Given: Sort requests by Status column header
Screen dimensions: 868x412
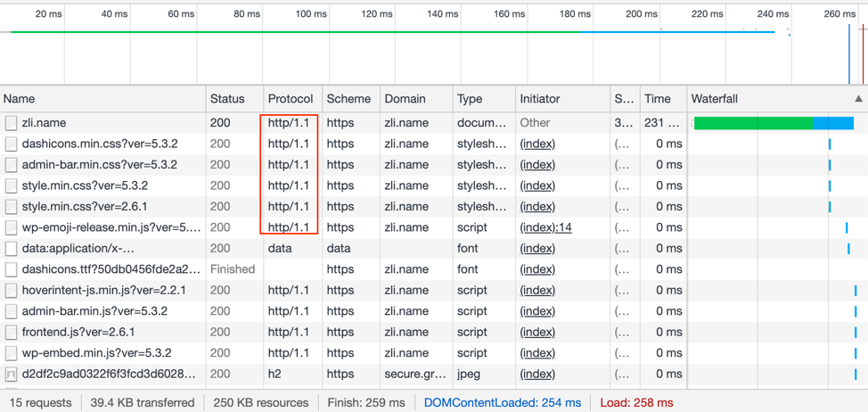Looking at the screenshot, I should 227,99.
